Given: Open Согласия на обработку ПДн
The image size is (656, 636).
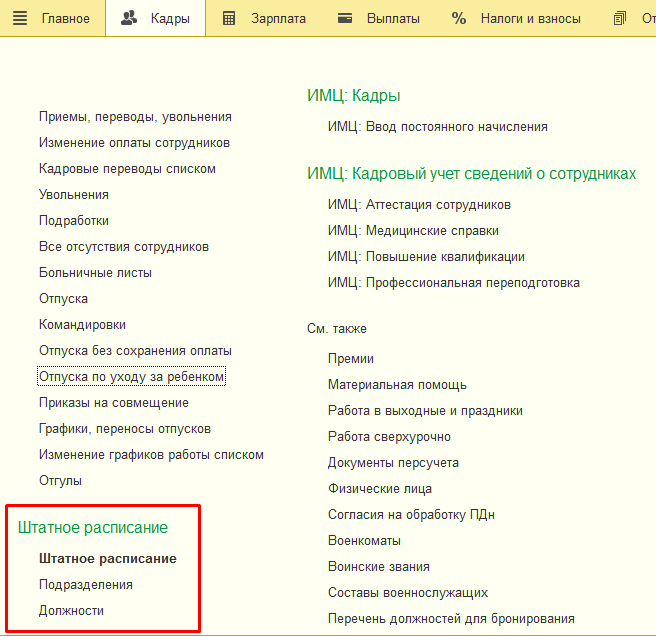Looking at the screenshot, I should pyautogui.click(x=411, y=514).
